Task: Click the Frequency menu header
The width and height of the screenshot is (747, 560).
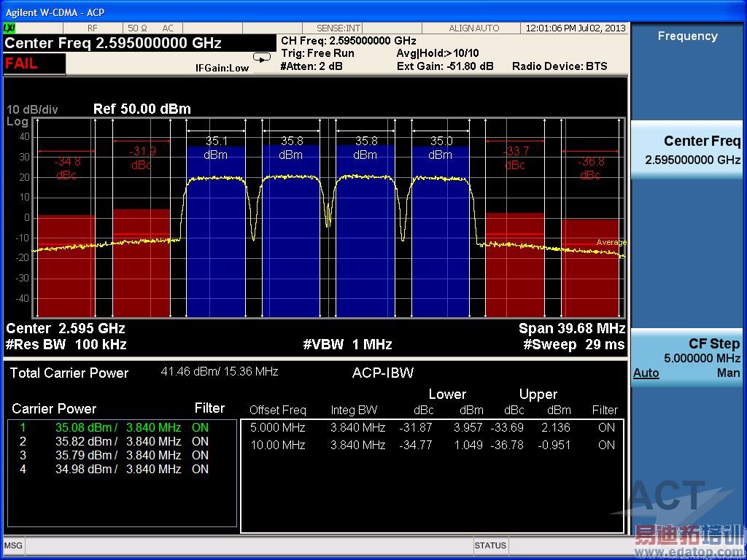Action: (687, 36)
